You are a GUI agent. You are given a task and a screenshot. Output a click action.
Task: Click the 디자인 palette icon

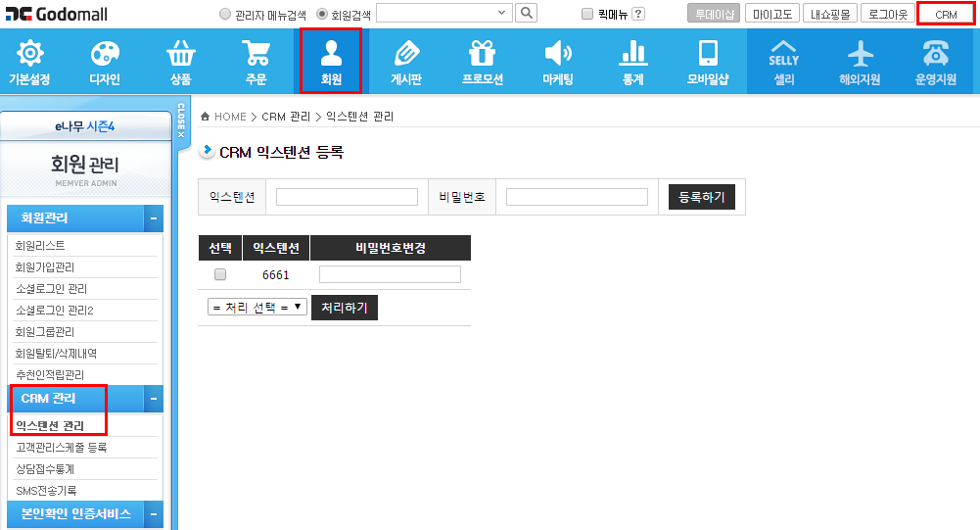(105, 54)
